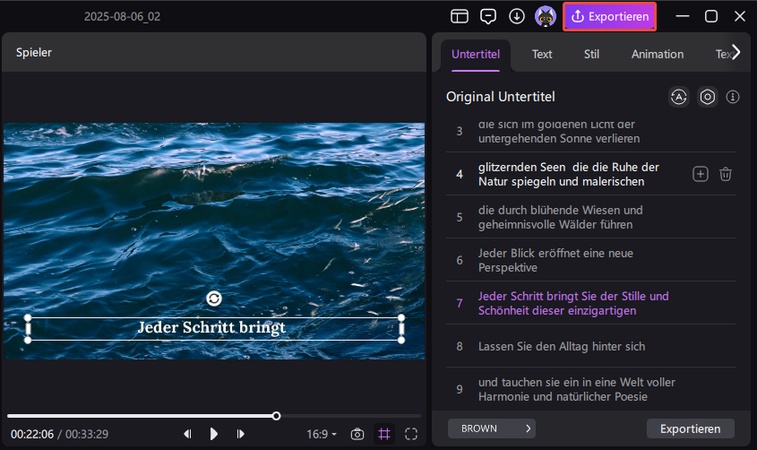Click the subtitle info icon
The width and height of the screenshot is (757, 450).
[x=732, y=97]
